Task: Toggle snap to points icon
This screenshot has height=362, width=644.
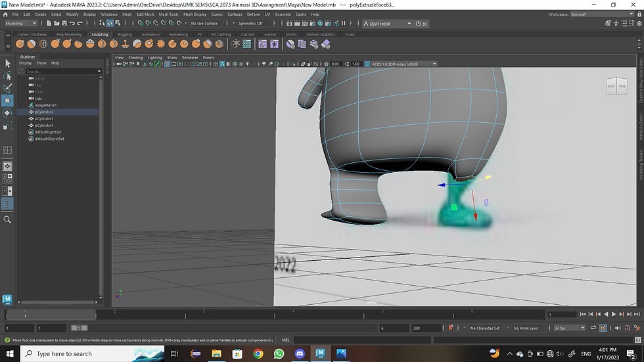Action: 156,24
